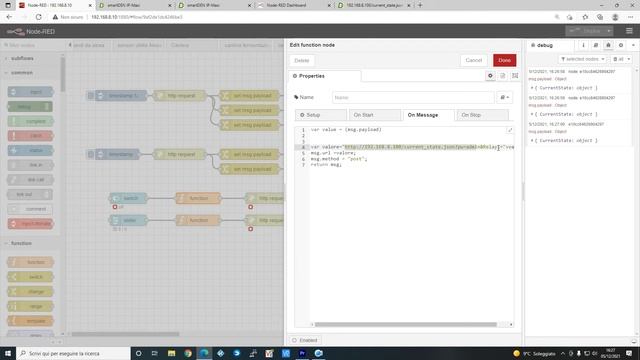The height and width of the screenshot is (360, 640).
Task: Open the Properties tab
Action: tap(325, 76)
